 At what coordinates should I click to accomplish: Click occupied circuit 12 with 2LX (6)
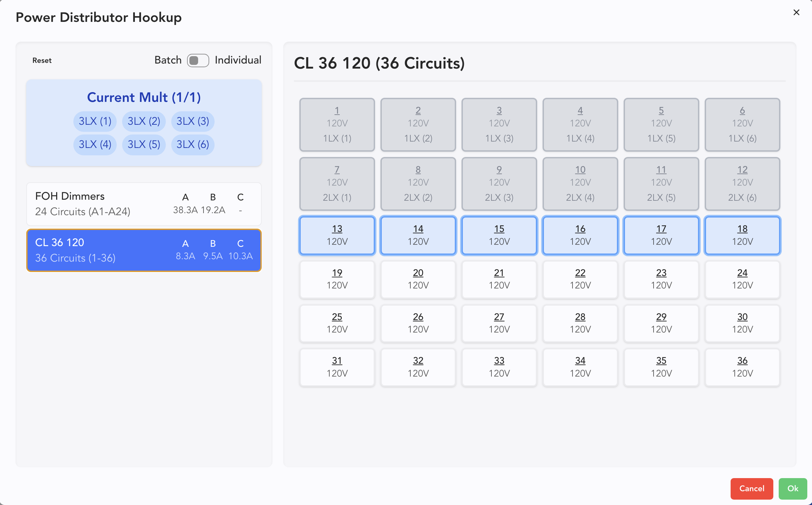[x=742, y=184]
